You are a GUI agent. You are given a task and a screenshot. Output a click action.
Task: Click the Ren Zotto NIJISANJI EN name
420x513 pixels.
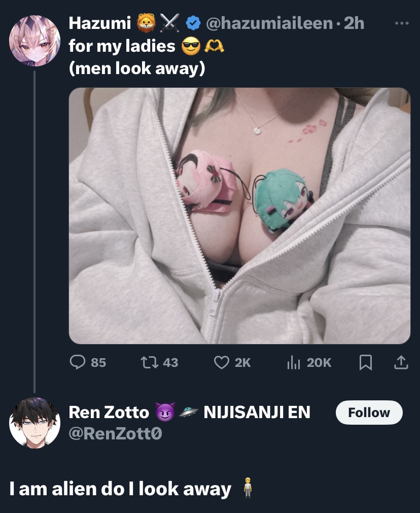[x=189, y=412]
